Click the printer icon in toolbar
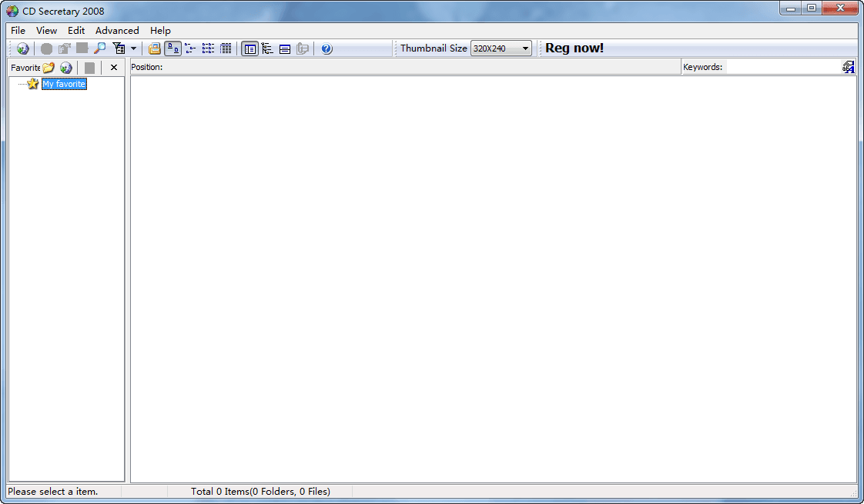Image resolution: width=864 pixels, height=504 pixels. click(155, 48)
